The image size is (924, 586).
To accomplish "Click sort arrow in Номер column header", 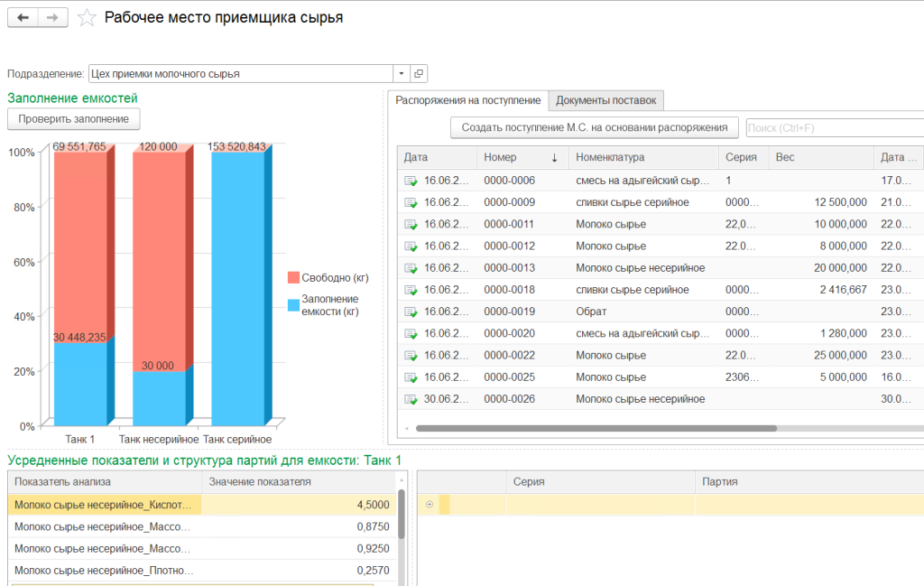I will pos(554,158).
